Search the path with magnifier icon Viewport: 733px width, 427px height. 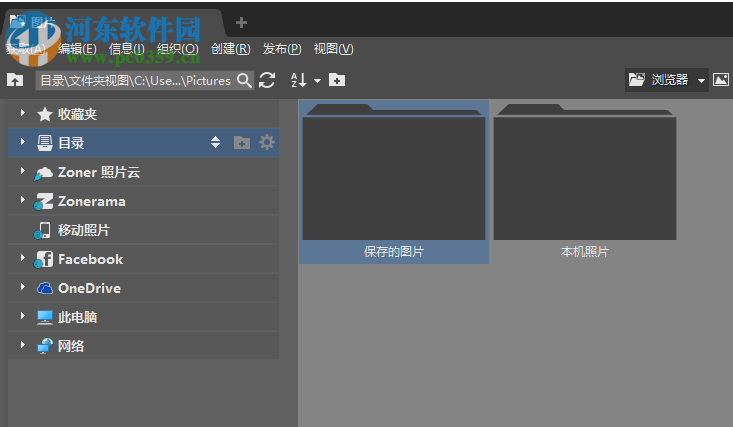point(244,80)
